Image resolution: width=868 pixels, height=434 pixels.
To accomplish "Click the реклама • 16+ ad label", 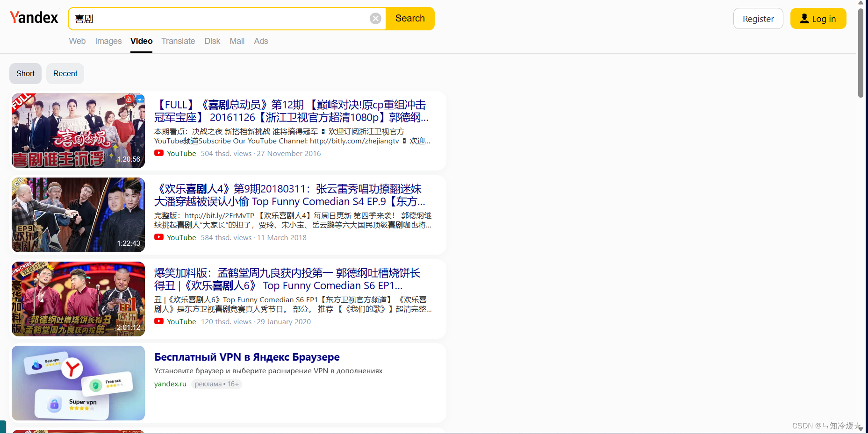I will [216, 384].
